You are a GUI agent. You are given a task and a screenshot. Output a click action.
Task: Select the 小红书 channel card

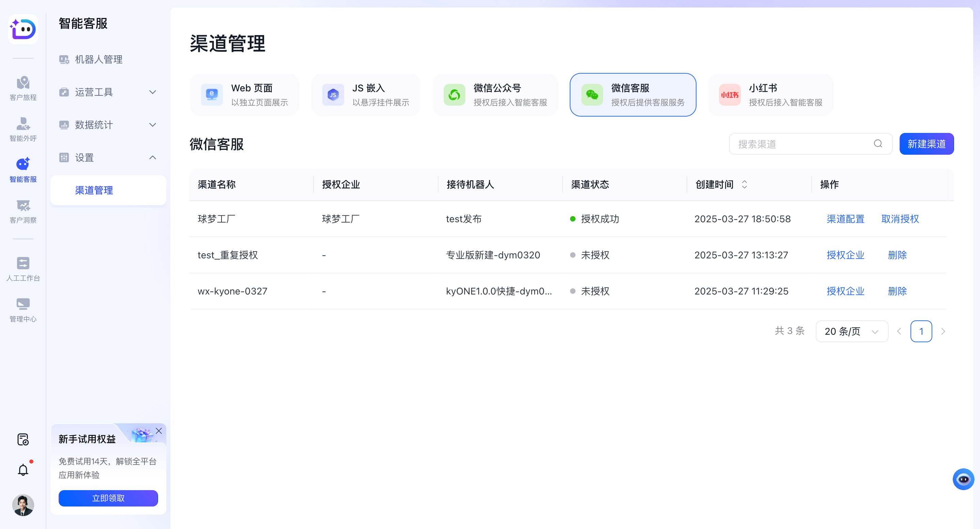[770, 95]
